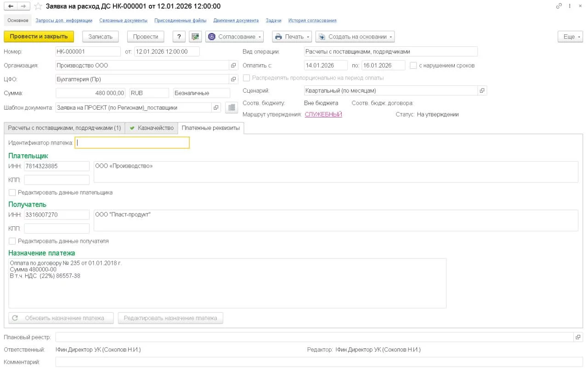
Task: Click the printer icon on Печать button
Action: point(278,37)
